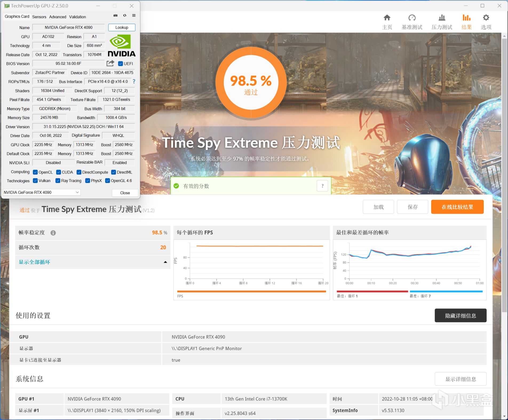Switch to the Sensors tab
508x420 pixels.
click(x=39, y=17)
